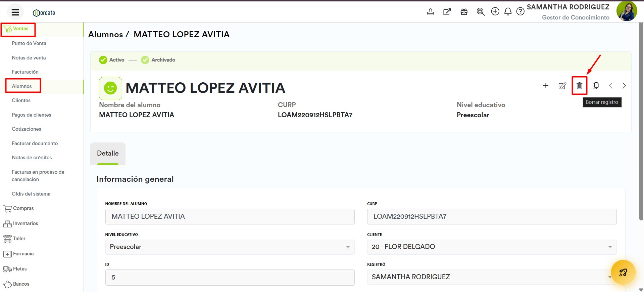Click the Nombre del alumno field

(230, 216)
